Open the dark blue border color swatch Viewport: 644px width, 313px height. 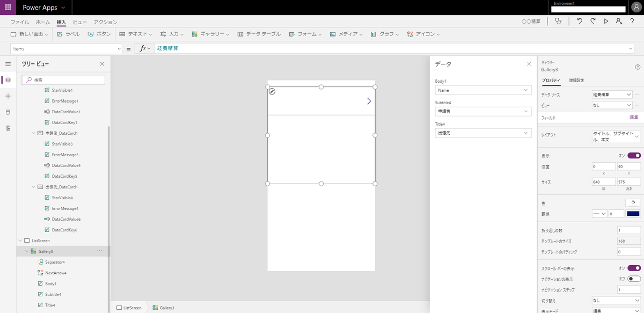click(634, 214)
